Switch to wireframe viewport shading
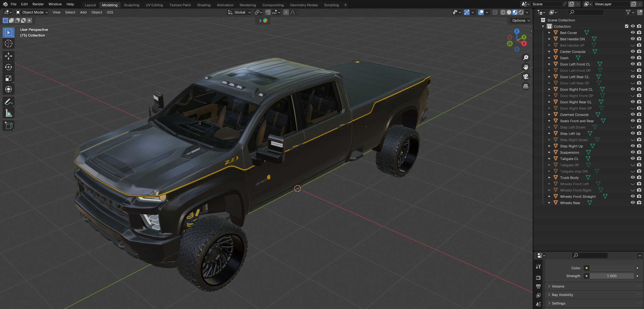The image size is (644, 309). point(503,12)
